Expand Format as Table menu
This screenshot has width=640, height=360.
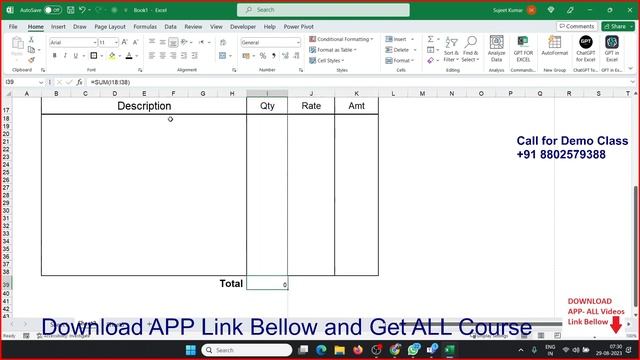333,50
